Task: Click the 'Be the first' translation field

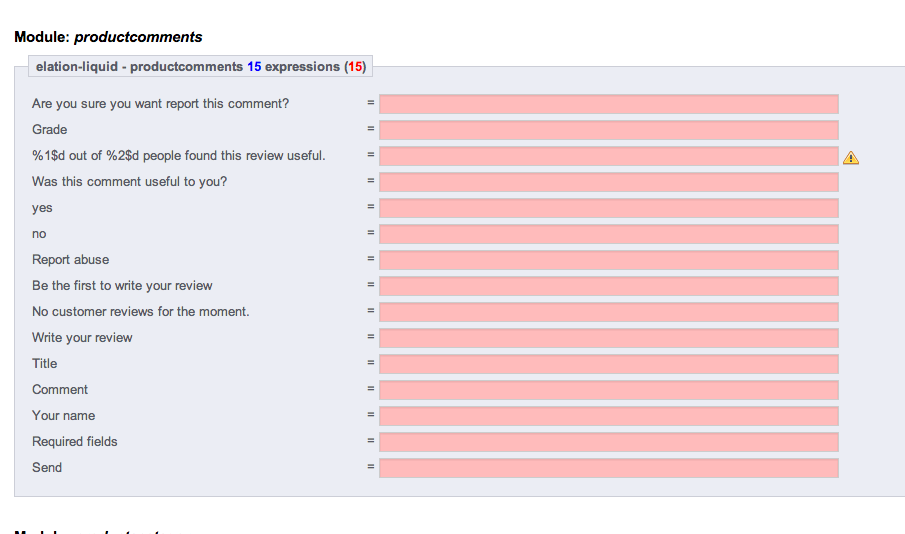Action: [x=608, y=286]
